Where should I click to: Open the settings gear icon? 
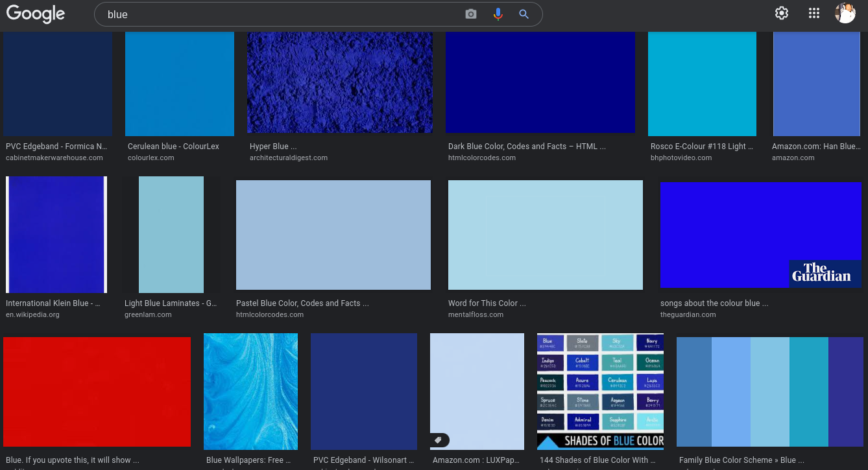click(x=782, y=13)
